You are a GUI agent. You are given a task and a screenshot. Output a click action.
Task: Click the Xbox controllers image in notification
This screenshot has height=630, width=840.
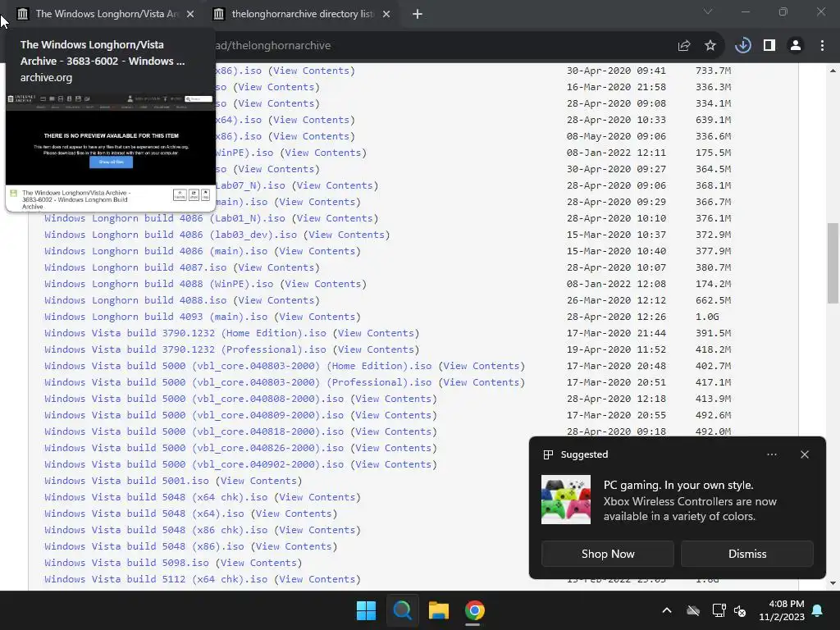pos(566,500)
